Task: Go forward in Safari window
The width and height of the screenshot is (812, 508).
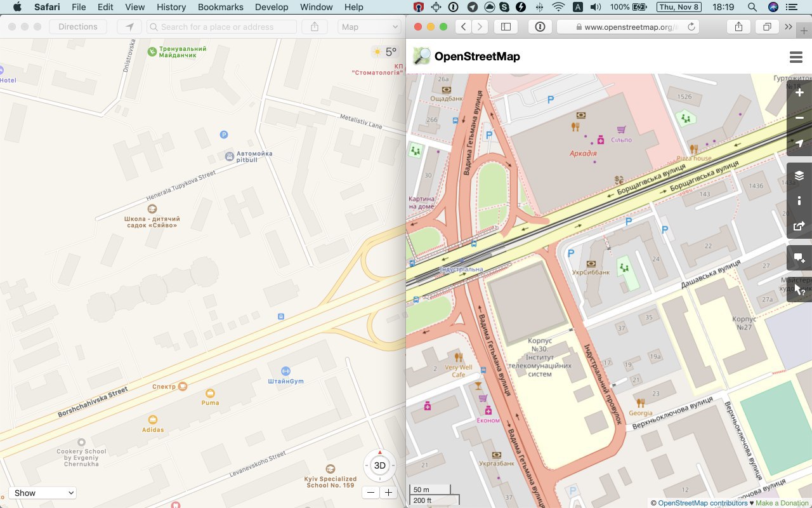Action: coord(480,27)
